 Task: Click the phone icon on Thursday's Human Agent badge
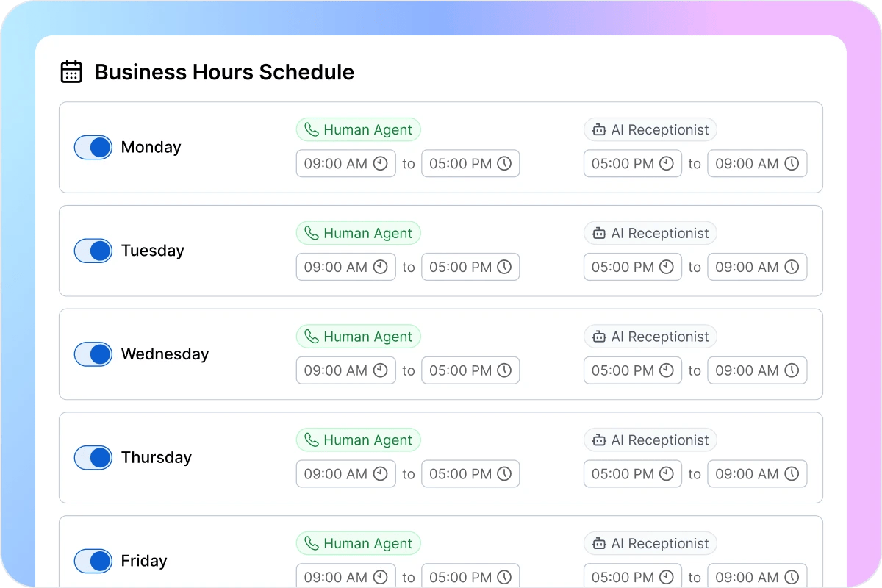pos(311,440)
